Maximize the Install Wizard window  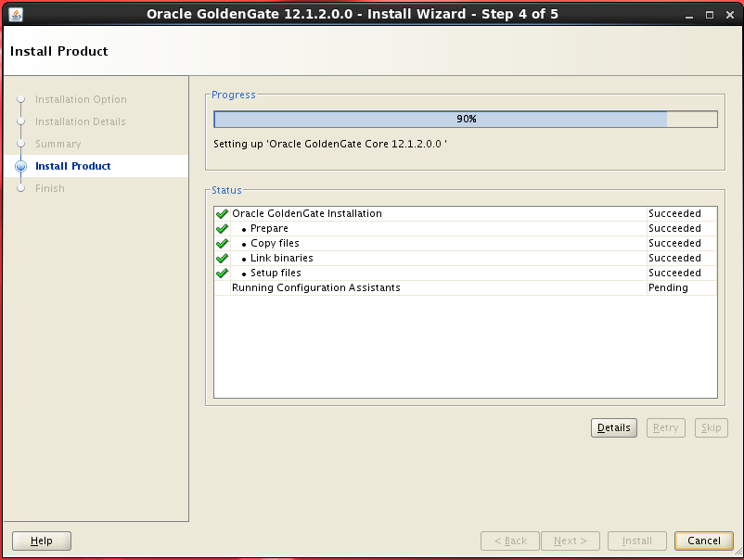pyautogui.click(x=710, y=15)
